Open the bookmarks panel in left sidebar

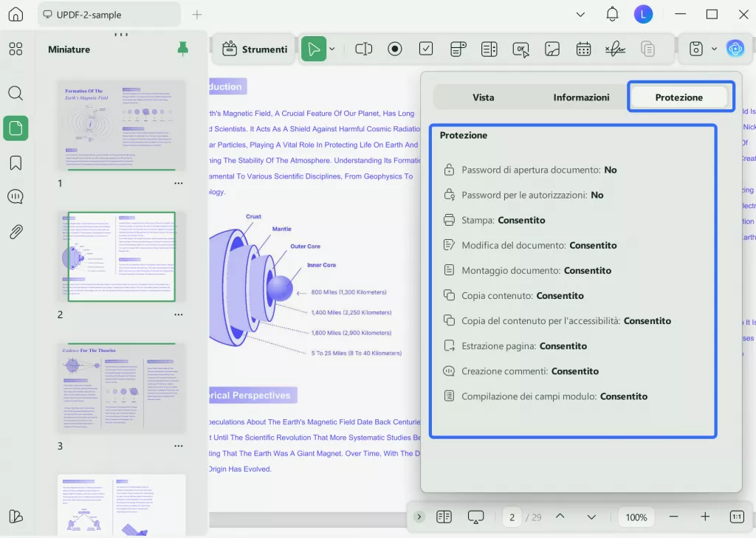pyautogui.click(x=16, y=162)
